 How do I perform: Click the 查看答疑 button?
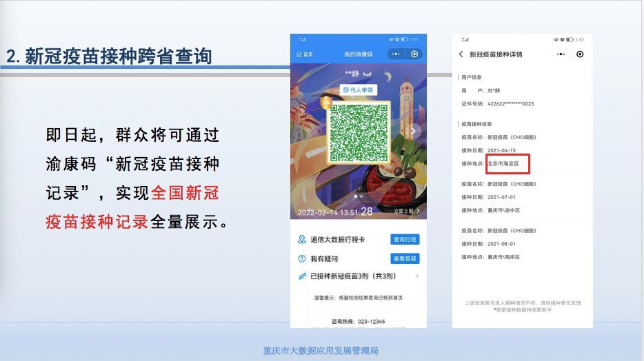pyautogui.click(x=405, y=258)
